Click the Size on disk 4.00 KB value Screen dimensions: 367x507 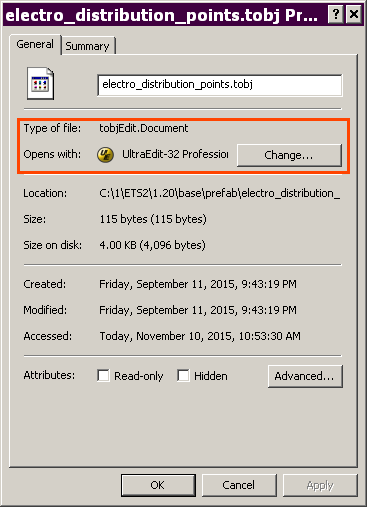[x=152, y=245]
